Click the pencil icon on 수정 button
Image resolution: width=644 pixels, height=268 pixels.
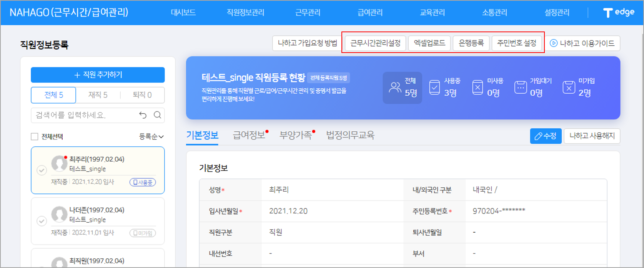pos(538,136)
